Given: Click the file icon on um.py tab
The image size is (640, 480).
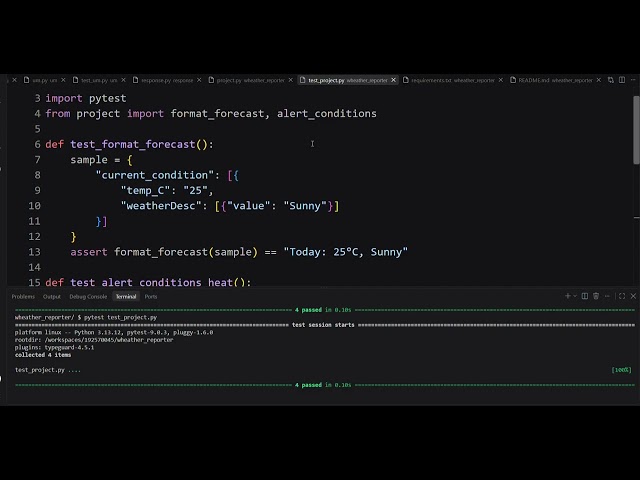Looking at the screenshot, I should [27, 80].
